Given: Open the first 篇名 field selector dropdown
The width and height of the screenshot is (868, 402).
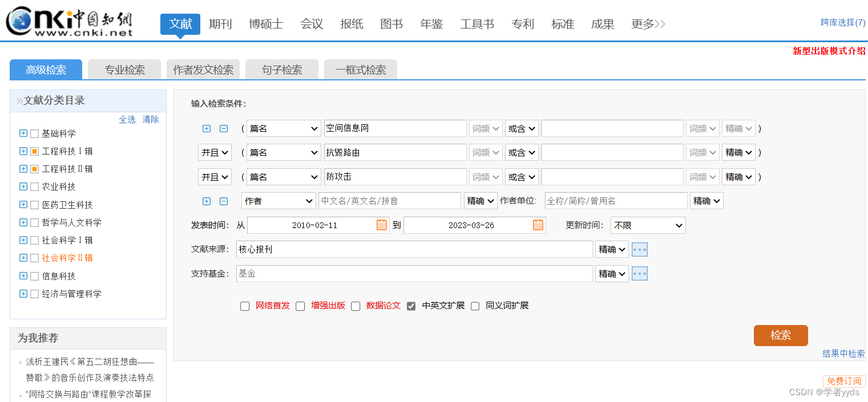Looking at the screenshot, I should coord(284,128).
